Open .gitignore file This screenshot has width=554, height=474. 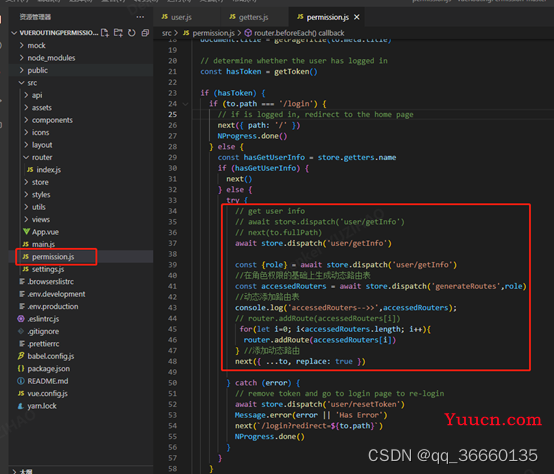[43, 331]
